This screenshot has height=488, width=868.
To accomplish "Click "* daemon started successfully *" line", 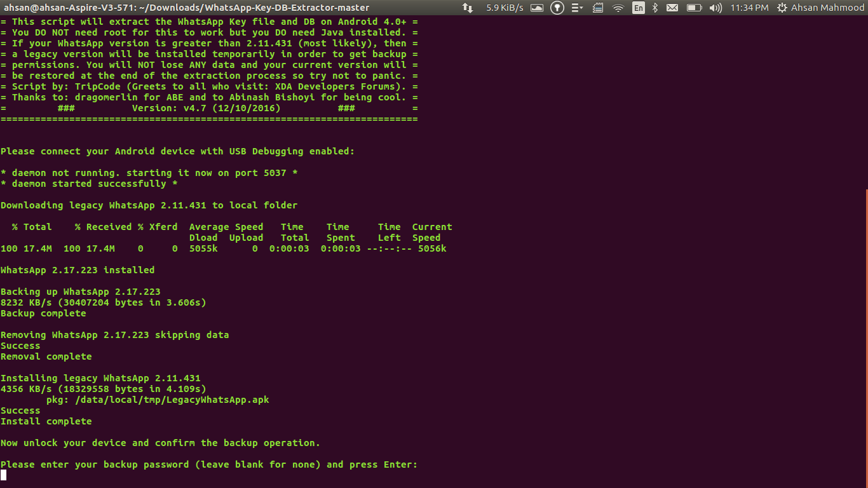I will coord(89,184).
